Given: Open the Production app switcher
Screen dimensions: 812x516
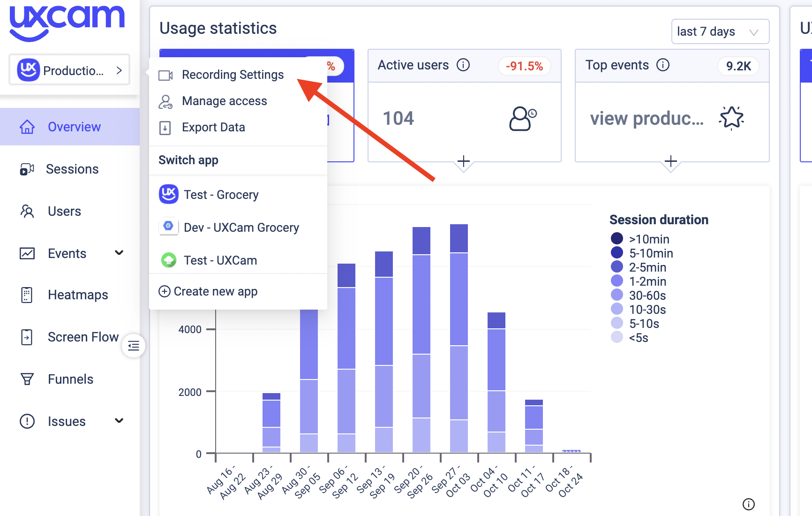Looking at the screenshot, I should 69,70.
